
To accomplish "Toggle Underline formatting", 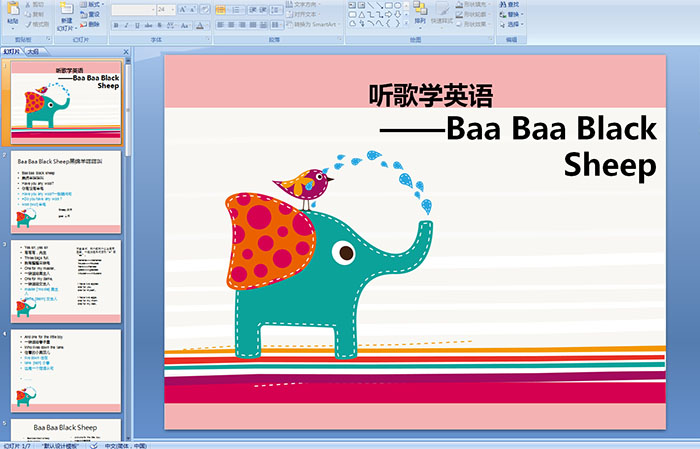I will coord(137,25).
